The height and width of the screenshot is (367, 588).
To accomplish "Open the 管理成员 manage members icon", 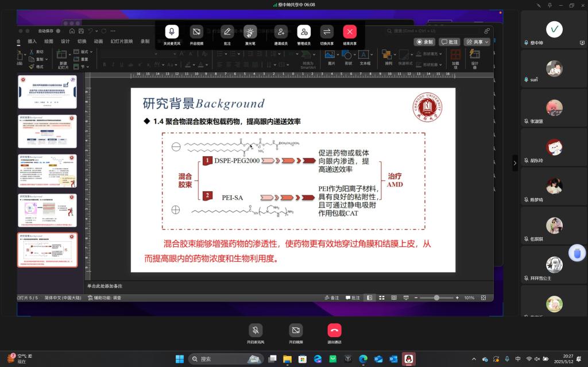I will pyautogui.click(x=304, y=32).
